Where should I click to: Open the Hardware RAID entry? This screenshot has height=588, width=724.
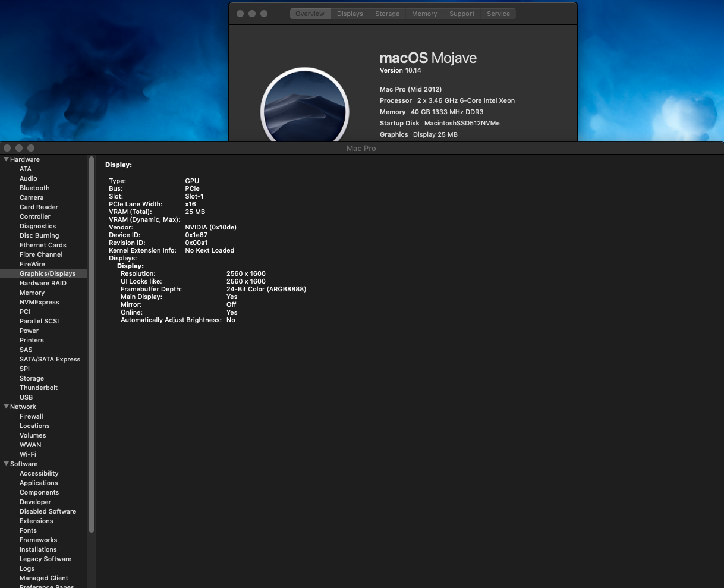click(43, 283)
